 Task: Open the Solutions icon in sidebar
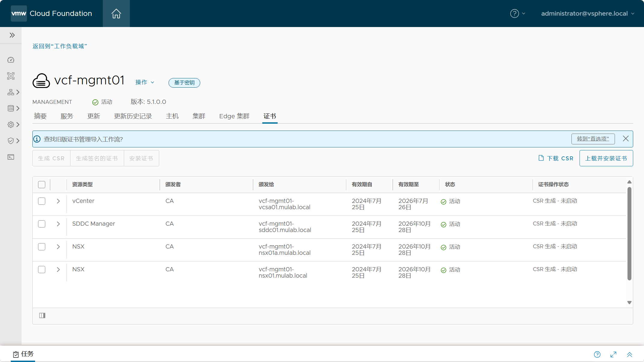(11, 76)
